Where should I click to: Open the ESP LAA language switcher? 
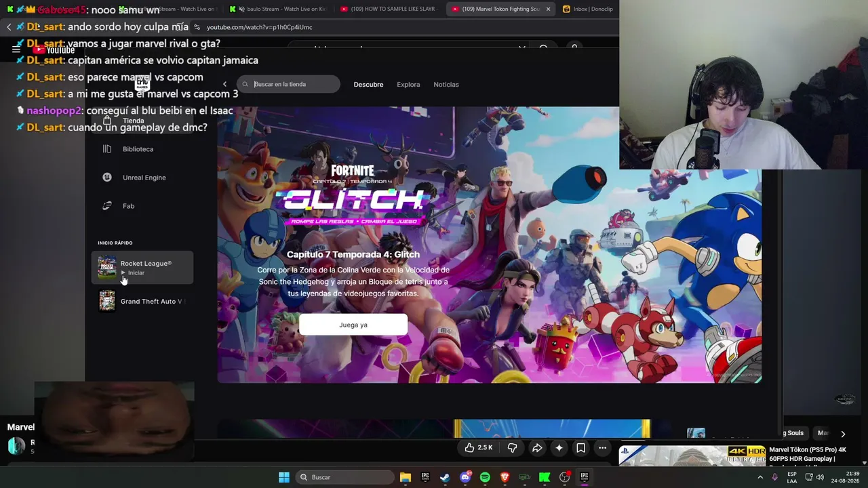point(792,477)
